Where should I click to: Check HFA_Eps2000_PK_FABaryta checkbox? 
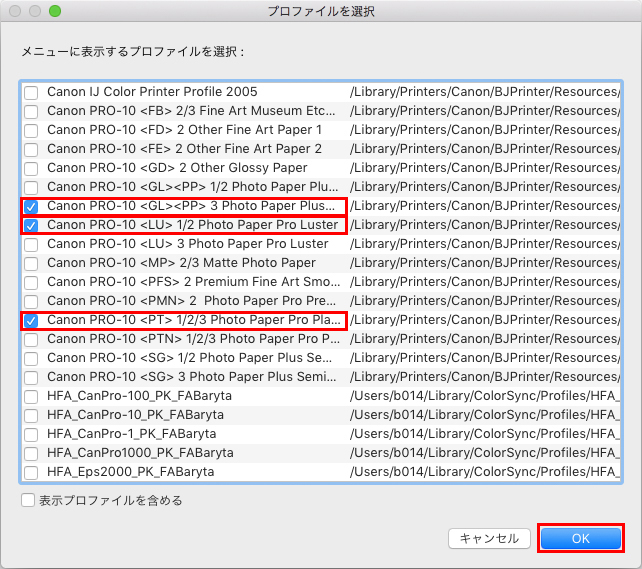click(x=31, y=473)
